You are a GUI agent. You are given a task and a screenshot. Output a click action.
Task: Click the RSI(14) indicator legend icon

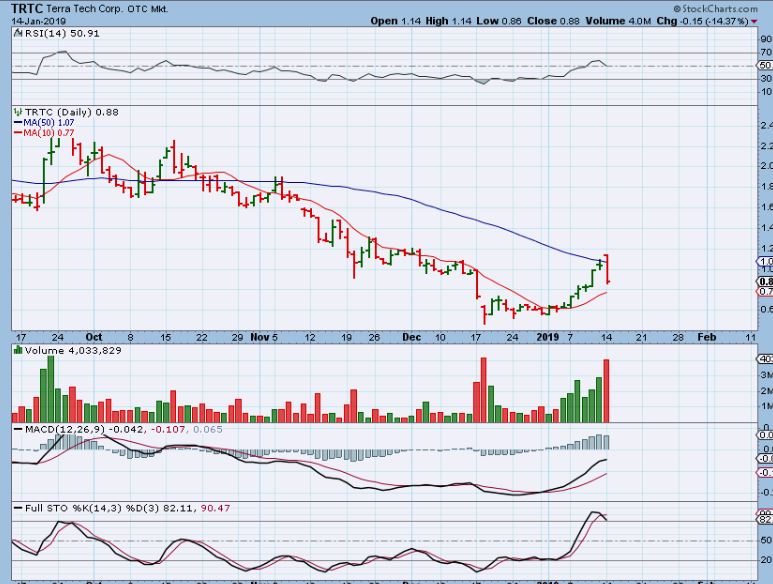(18, 34)
